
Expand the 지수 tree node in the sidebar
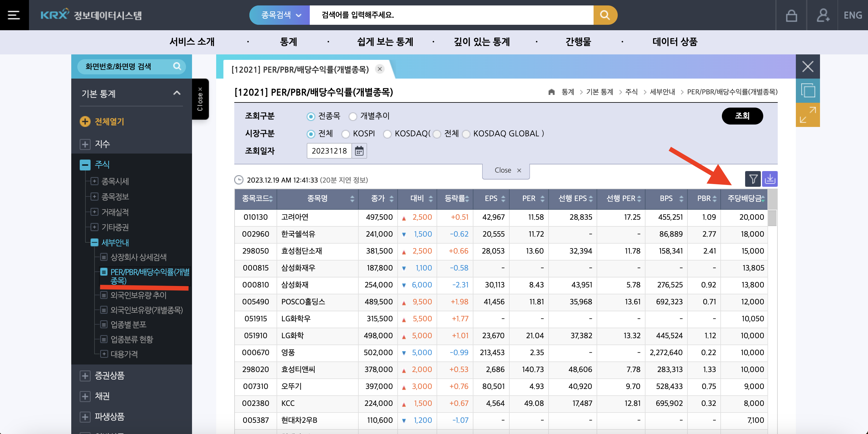pos(85,144)
